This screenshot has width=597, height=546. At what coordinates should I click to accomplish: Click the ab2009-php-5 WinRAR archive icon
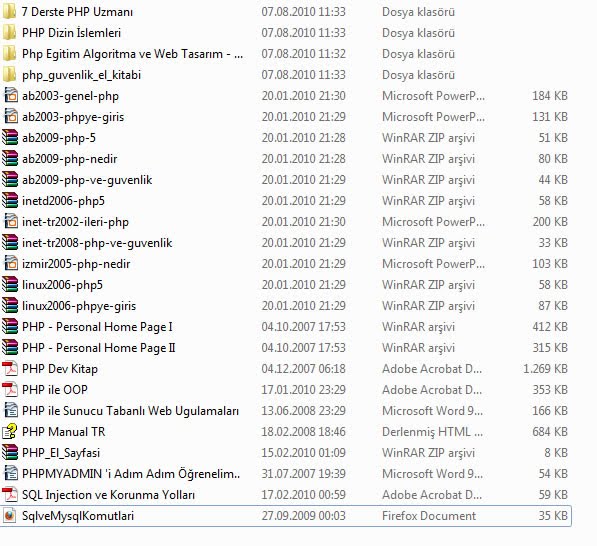pyautogui.click(x=10, y=137)
